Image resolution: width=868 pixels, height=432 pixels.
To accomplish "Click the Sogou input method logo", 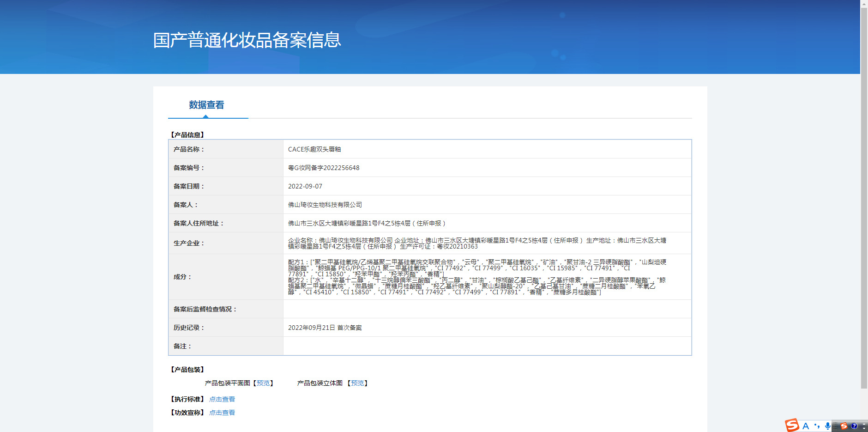I will (x=792, y=425).
